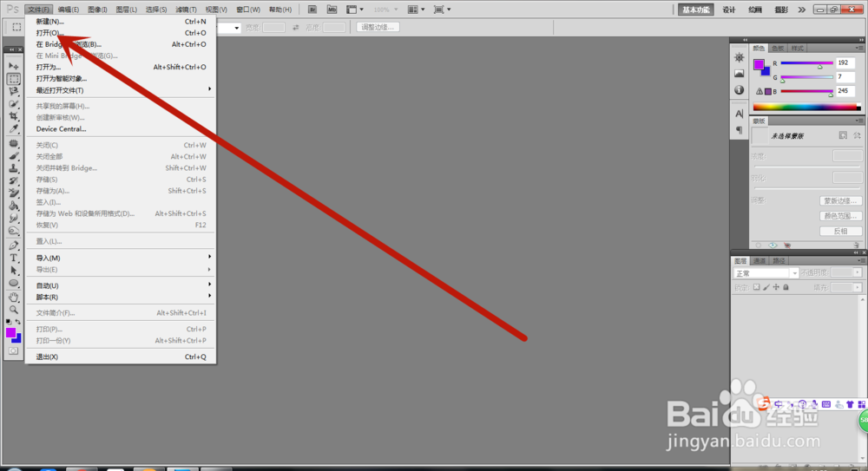Choose 新建(N)... from File menu
Viewport: 868px width, 471px height.
pyautogui.click(x=121, y=22)
